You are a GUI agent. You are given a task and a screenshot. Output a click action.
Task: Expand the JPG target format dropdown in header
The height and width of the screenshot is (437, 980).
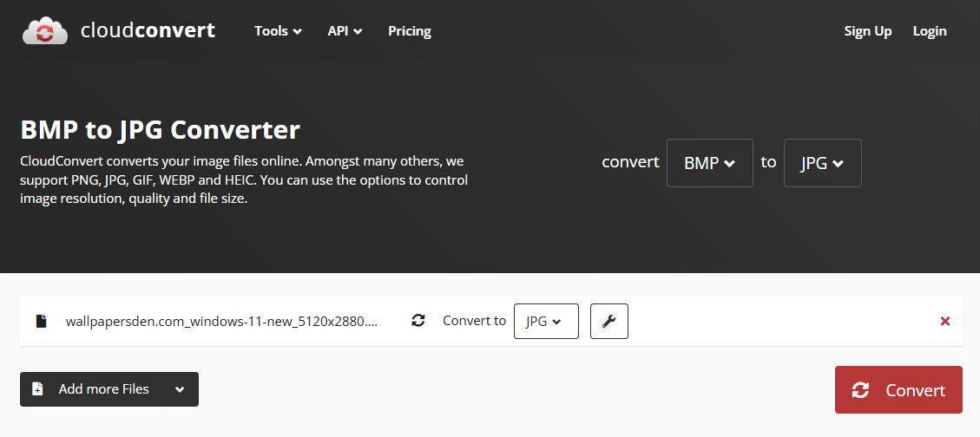[823, 163]
